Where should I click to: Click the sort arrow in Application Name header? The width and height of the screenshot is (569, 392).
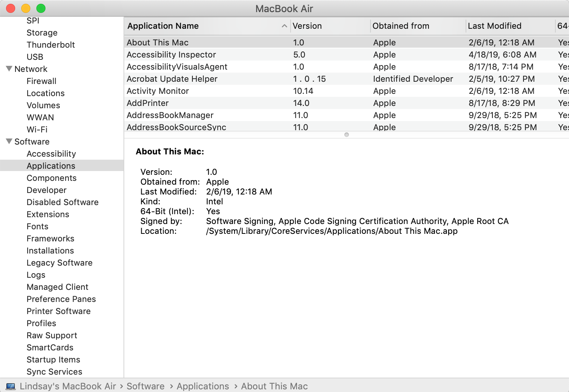[284, 26]
